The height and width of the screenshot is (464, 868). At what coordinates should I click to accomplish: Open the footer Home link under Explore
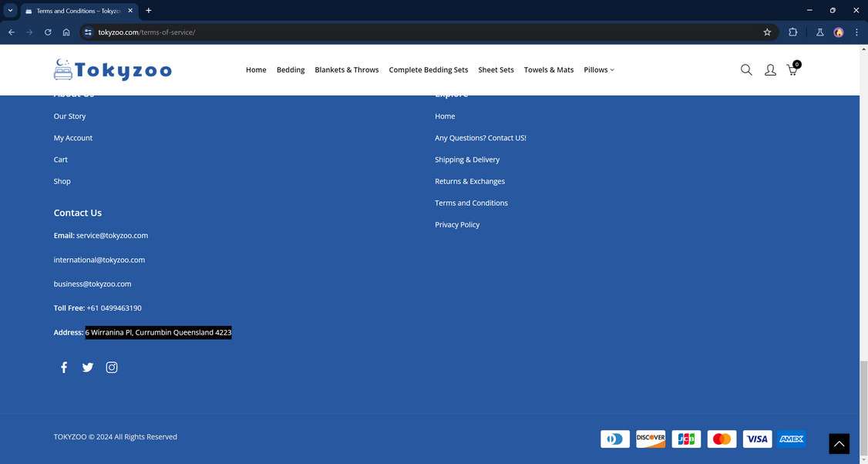(445, 116)
